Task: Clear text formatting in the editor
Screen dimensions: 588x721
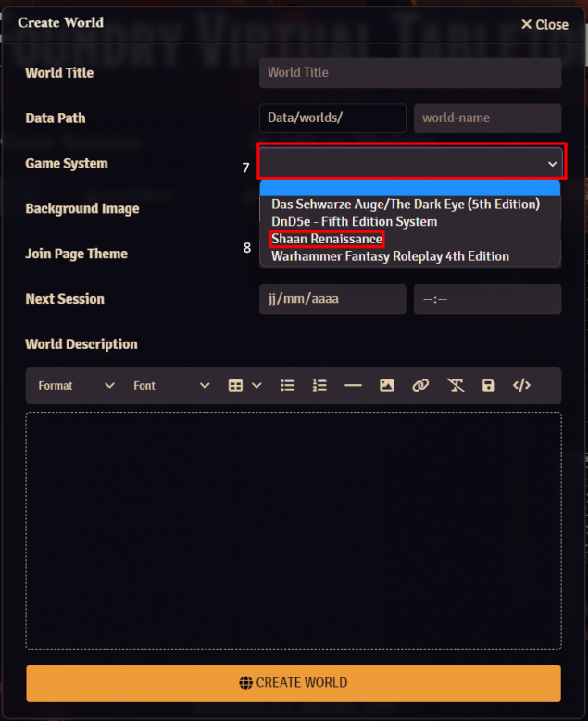Action: [x=456, y=385]
